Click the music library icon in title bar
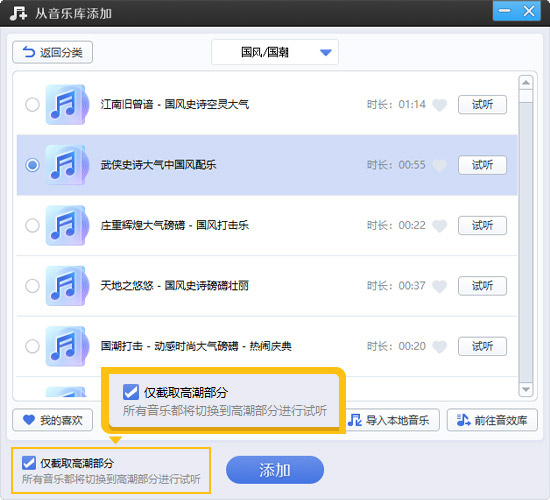Image resolution: width=550 pixels, height=500 pixels. coord(18,13)
